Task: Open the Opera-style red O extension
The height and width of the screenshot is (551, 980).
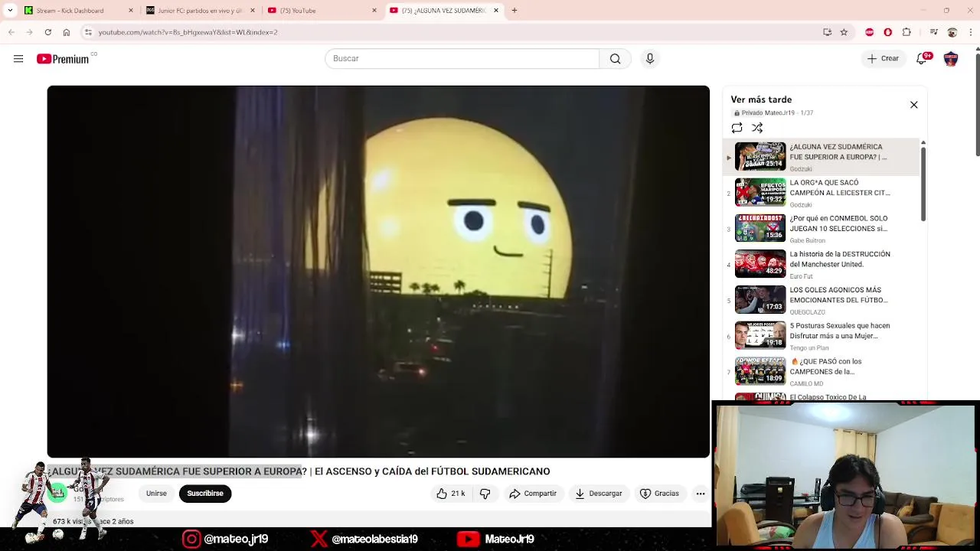Action: click(x=888, y=32)
